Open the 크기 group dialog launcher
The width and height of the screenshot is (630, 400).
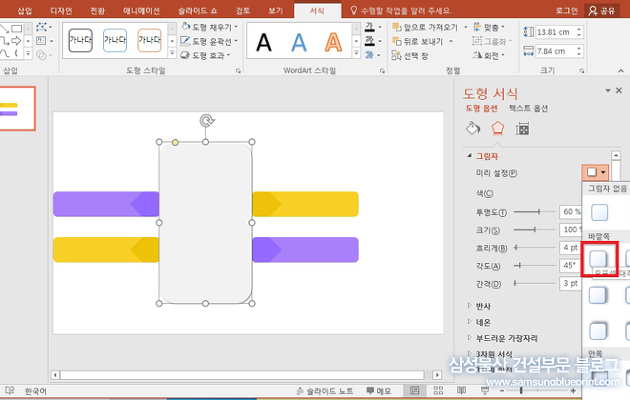[581, 71]
